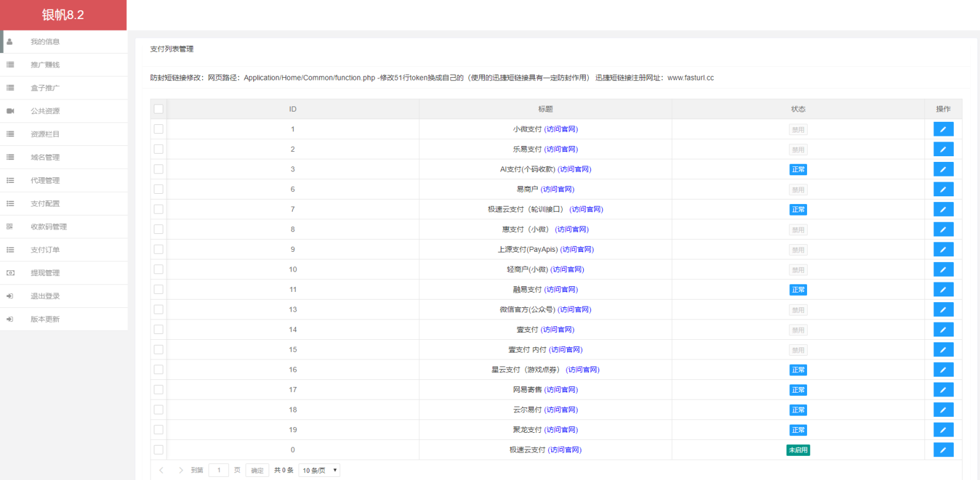980x480 pixels.
Task: Check the checkbox for row ID 3
Action: tap(158, 168)
